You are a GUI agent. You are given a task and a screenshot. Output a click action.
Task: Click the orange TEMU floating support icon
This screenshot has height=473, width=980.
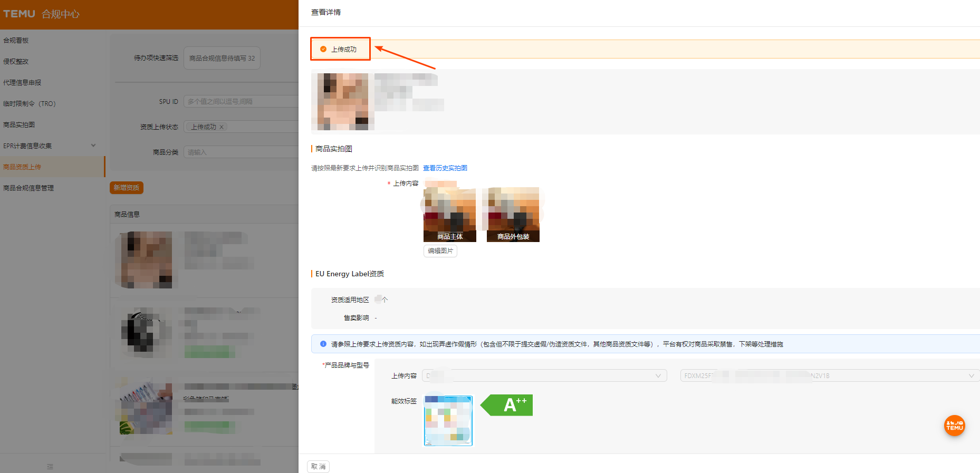(954, 426)
